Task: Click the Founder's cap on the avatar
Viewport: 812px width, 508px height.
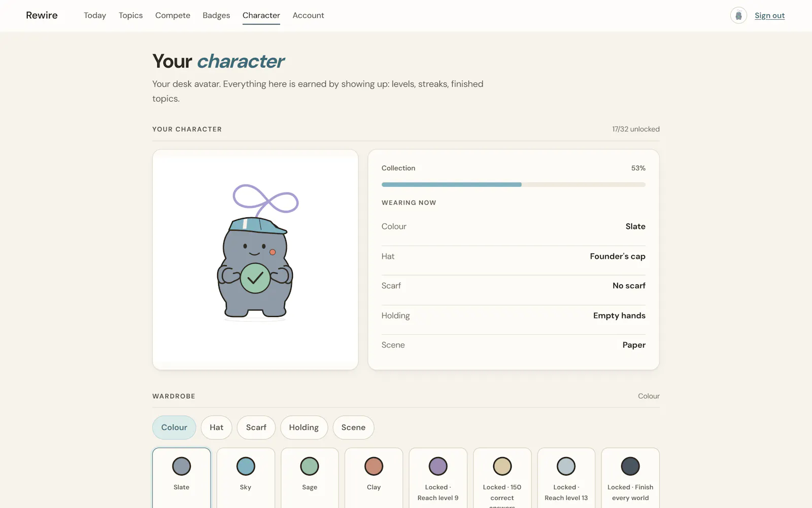Action: pos(257,226)
